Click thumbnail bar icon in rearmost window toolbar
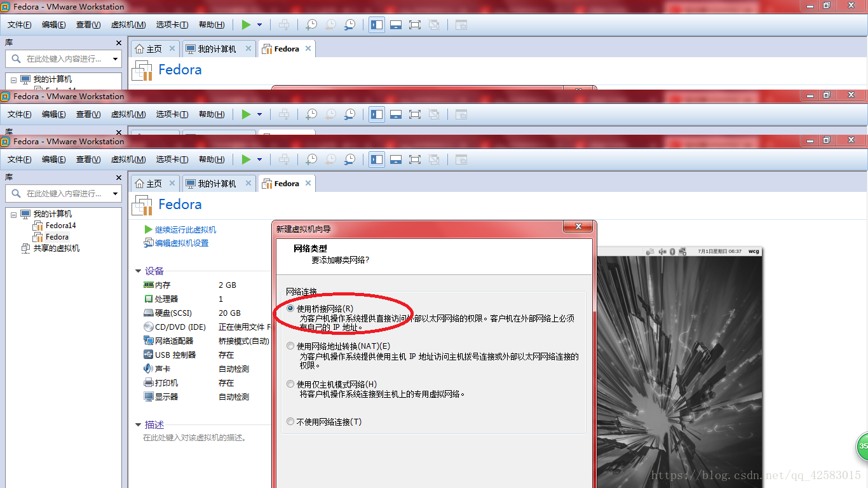The image size is (868, 488). tap(396, 24)
